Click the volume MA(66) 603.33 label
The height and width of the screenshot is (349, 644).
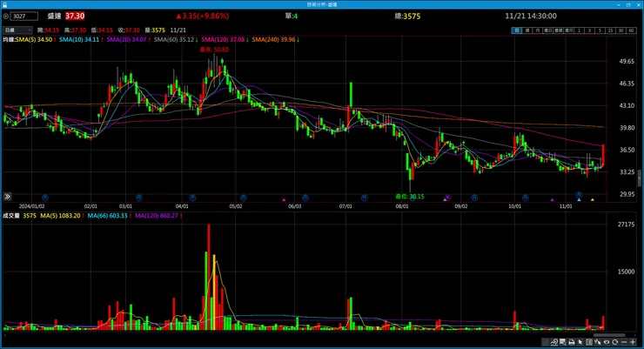coord(110,216)
